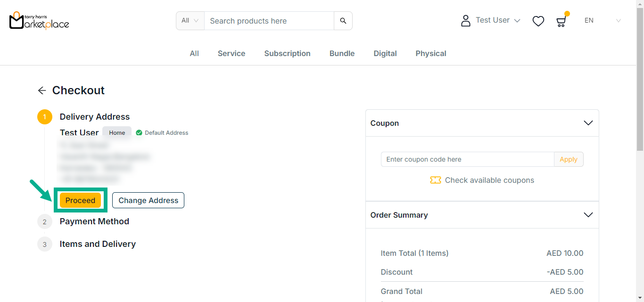Click the search magnifier icon
Screen dimensions: 644x302
coord(343,21)
